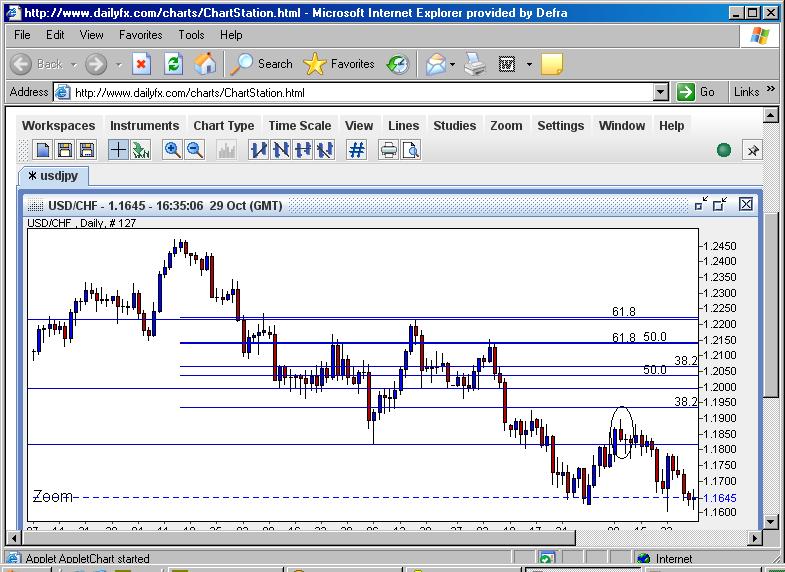Click the Home house icon

[205, 64]
